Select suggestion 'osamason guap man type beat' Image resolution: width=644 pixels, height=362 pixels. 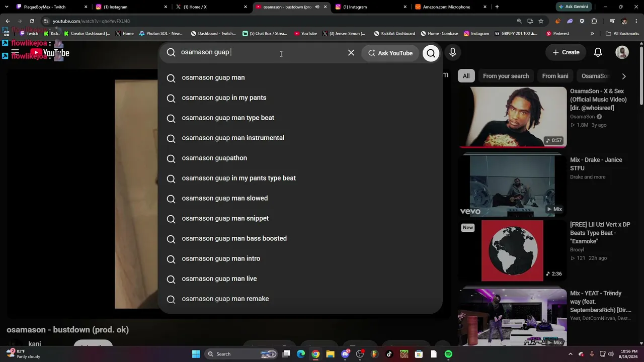[300, 118]
